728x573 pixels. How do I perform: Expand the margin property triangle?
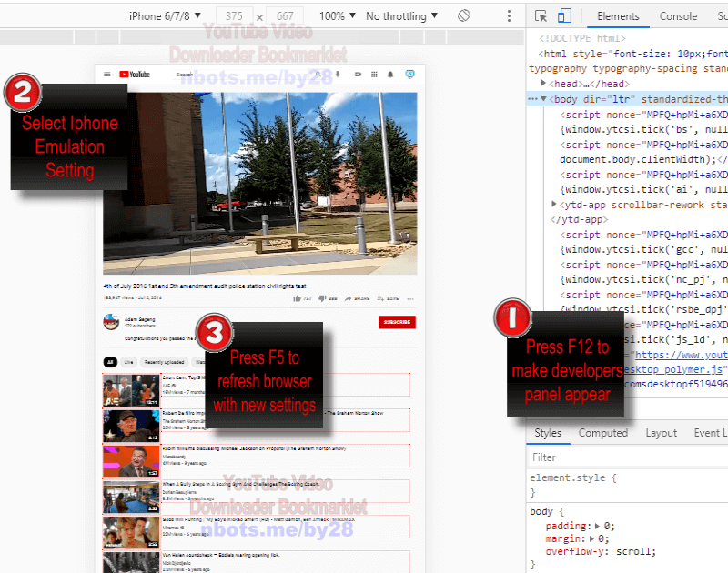(x=592, y=538)
